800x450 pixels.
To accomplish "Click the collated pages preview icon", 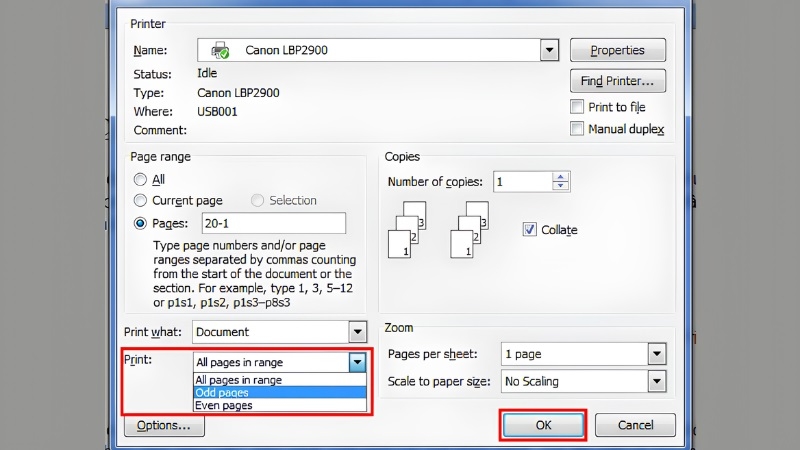I will [407, 230].
